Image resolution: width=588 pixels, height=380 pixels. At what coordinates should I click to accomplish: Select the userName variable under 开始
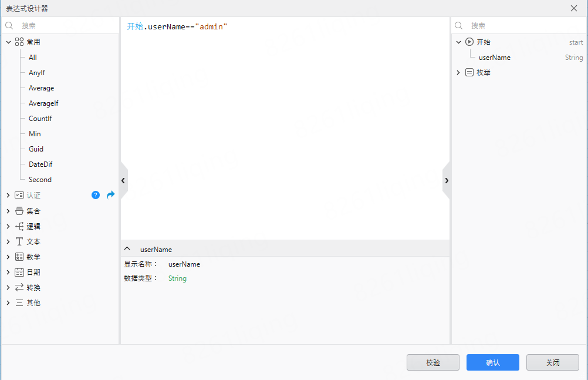point(494,58)
